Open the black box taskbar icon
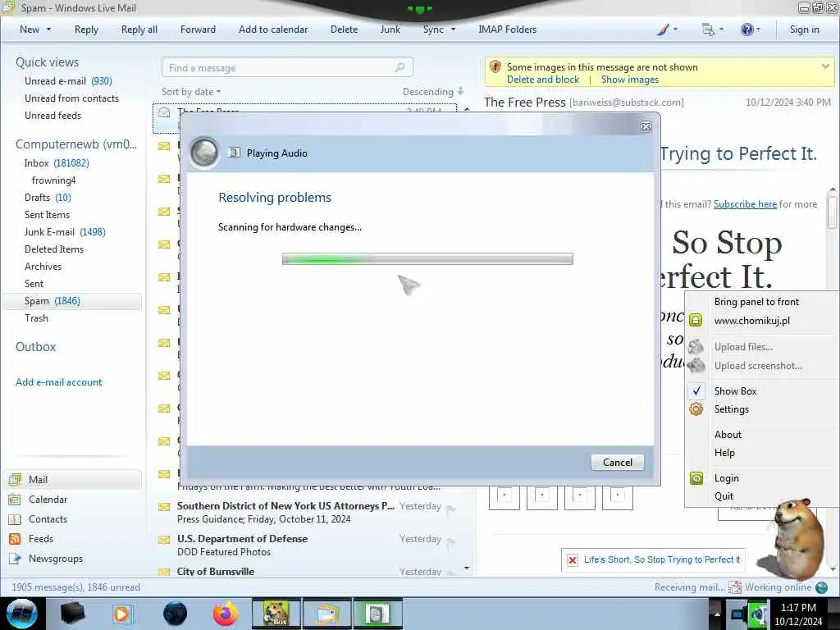Screen dimensions: 840x630 [x=72, y=614]
